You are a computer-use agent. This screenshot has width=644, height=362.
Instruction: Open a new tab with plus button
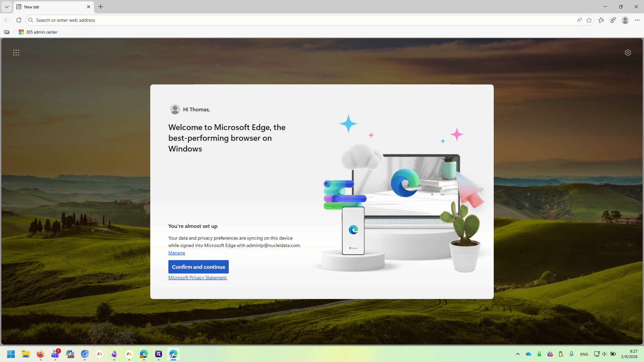[101, 7]
